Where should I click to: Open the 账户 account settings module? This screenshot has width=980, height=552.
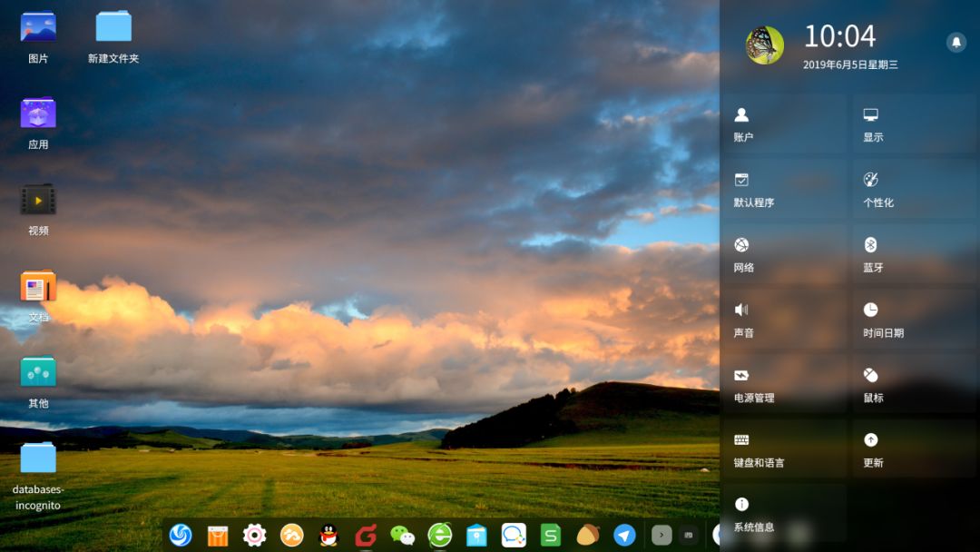pos(784,124)
